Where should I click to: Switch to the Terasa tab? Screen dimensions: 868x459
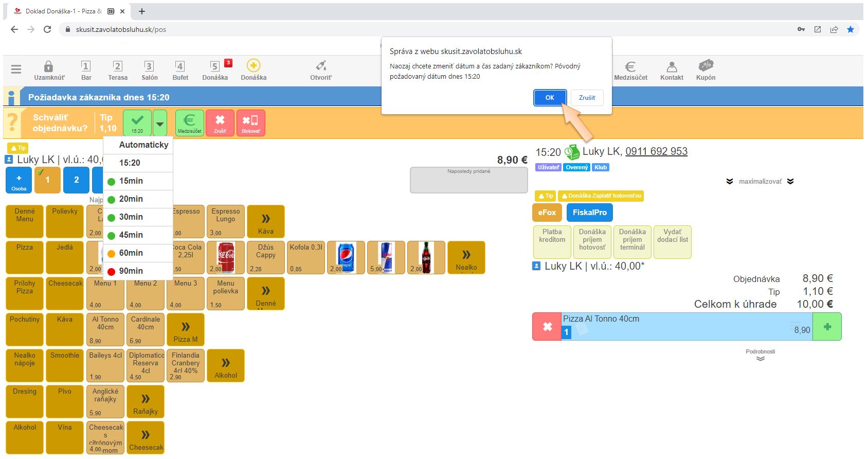click(118, 70)
